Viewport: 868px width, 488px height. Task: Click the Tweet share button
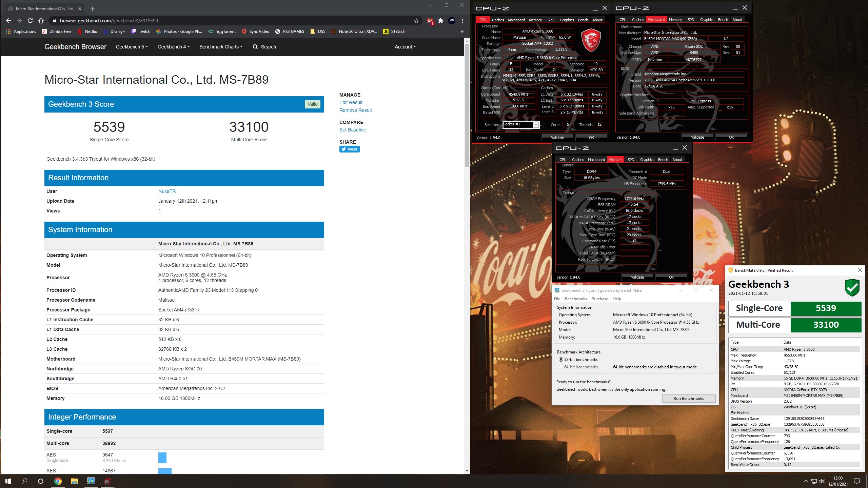[349, 149]
